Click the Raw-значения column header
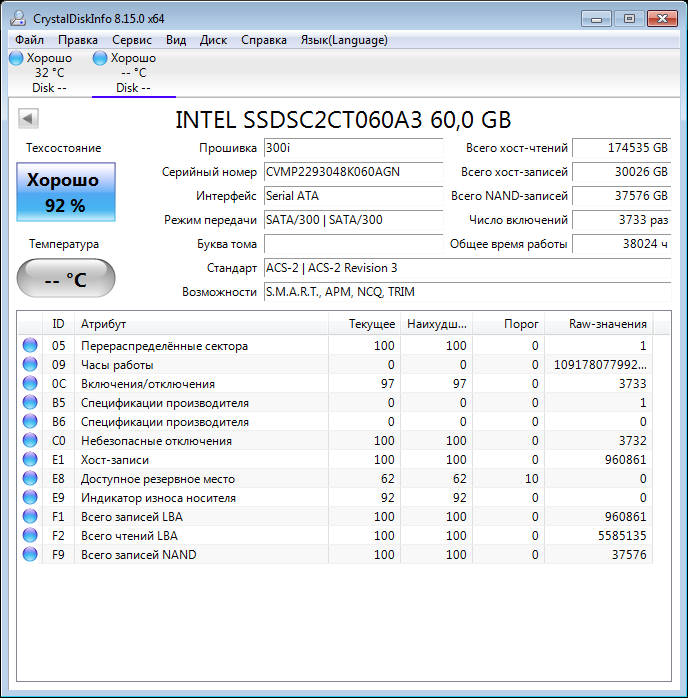688x698 pixels. click(x=599, y=324)
